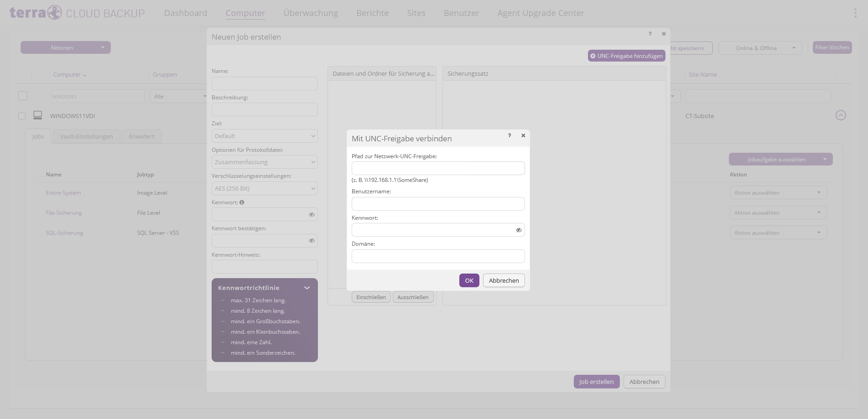Open Optionen für Protokolldatei dropdown
868x419 pixels.
265,162
